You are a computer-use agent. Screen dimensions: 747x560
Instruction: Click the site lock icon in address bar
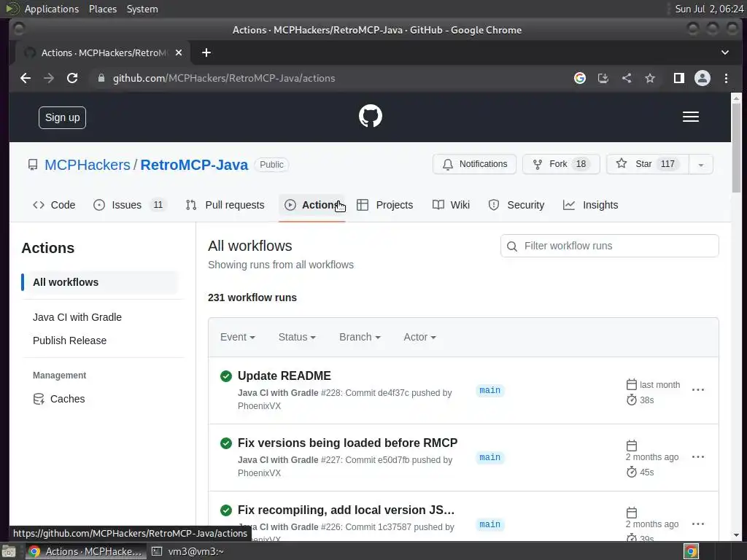click(101, 78)
